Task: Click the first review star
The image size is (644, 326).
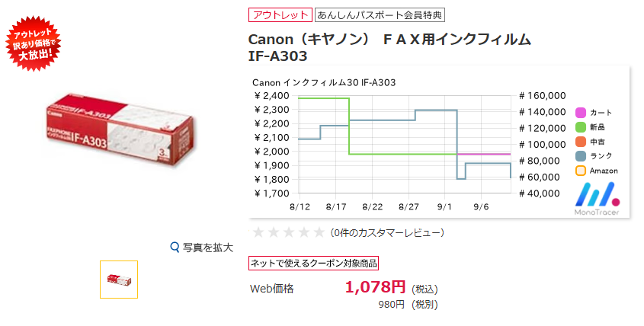Action: tap(258, 233)
